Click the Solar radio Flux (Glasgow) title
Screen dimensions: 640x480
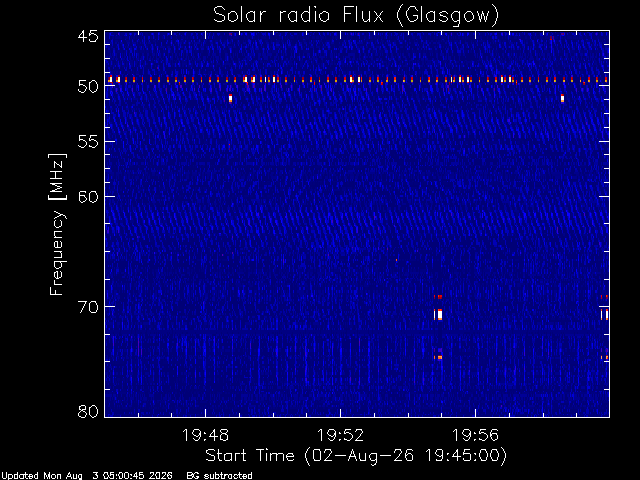pyautogui.click(x=356, y=15)
